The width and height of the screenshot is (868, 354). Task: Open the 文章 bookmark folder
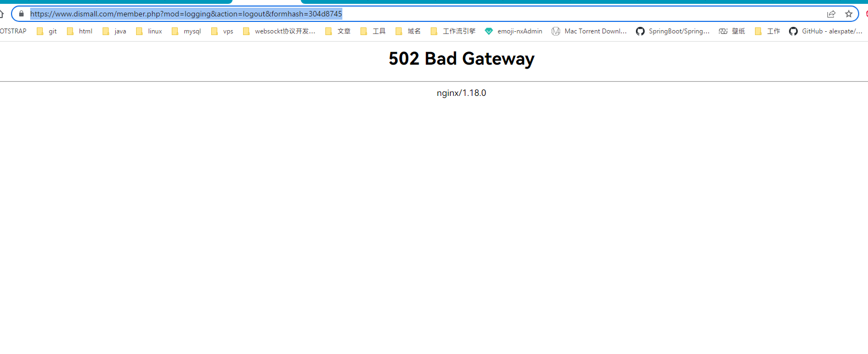338,31
